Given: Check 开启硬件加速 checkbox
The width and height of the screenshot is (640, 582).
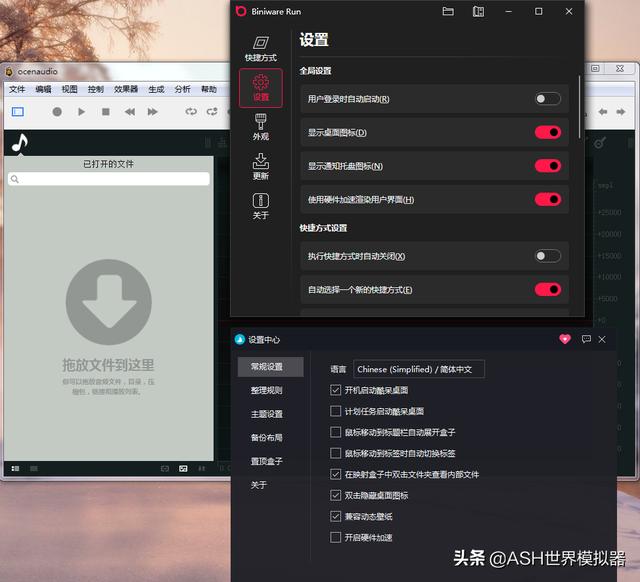Looking at the screenshot, I should pos(335,537).
